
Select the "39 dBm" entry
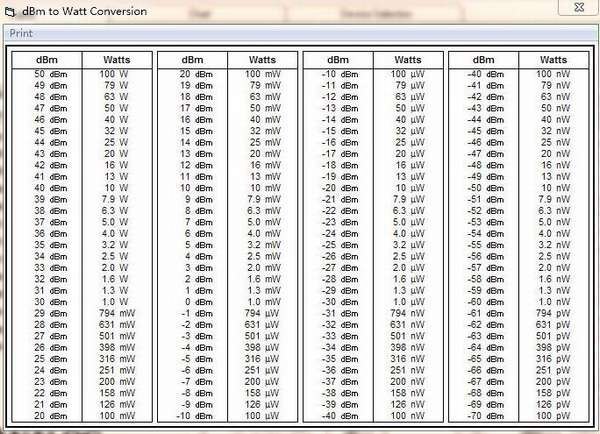(51, 199)
